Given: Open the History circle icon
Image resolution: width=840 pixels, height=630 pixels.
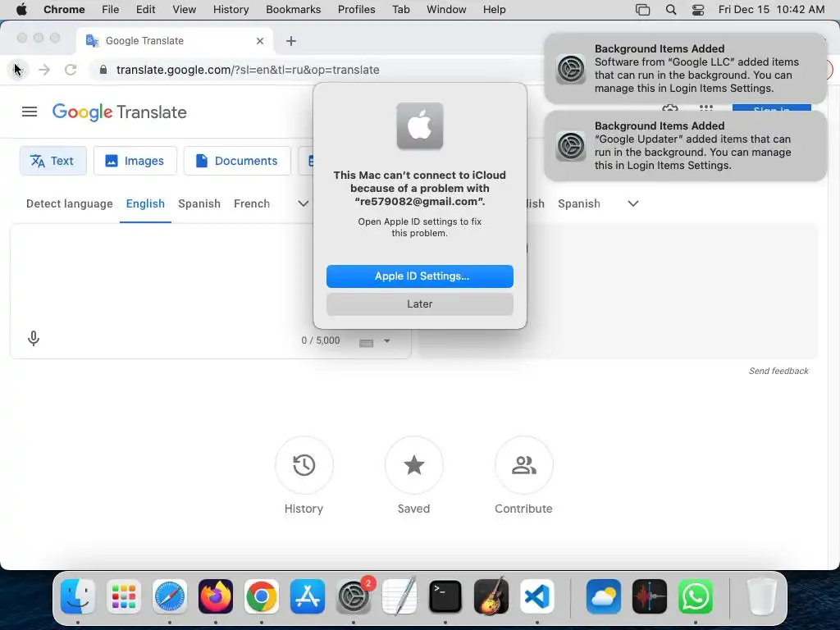Looking at the screenshot, I should coord(304,465).
